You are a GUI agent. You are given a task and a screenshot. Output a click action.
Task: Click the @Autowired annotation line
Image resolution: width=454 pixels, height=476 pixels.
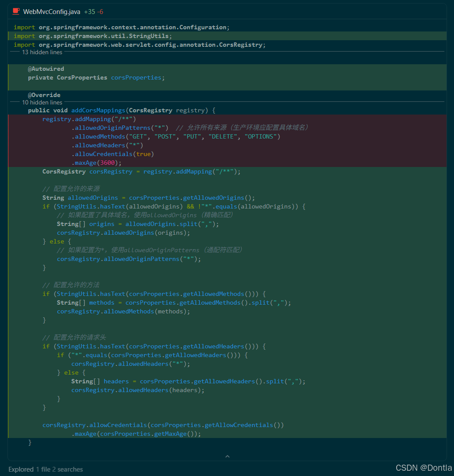[46, 69]
